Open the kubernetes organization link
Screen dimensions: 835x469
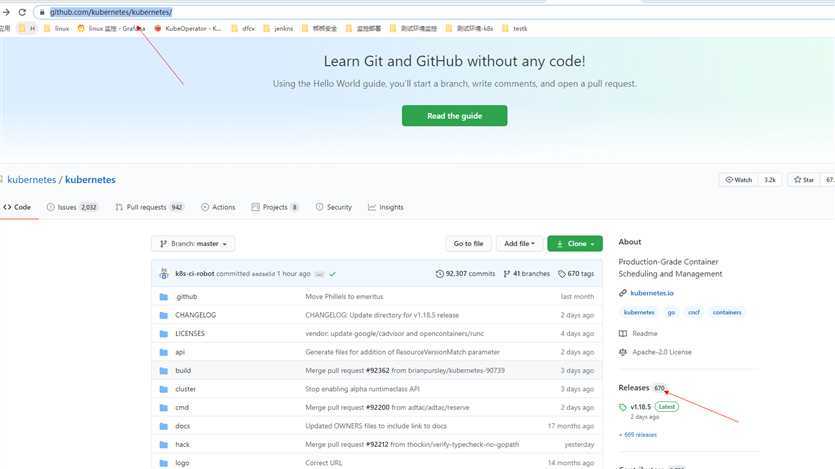click(31, 179)
